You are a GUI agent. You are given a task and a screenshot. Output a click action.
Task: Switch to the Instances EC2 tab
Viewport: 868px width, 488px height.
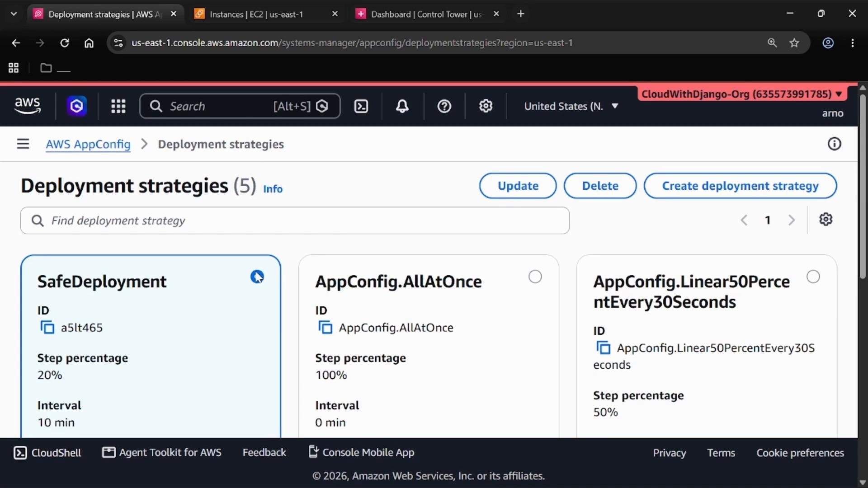click(267, 14)
